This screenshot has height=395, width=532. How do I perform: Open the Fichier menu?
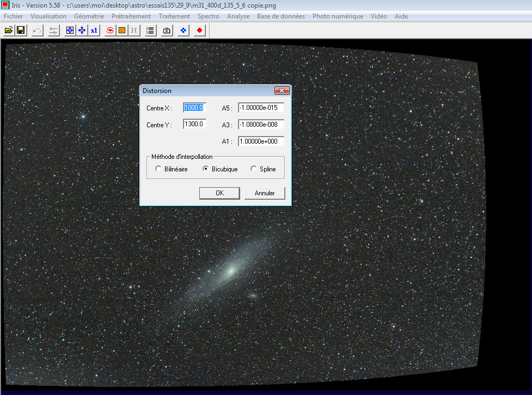pyautogui.click(x=13, y=16)
